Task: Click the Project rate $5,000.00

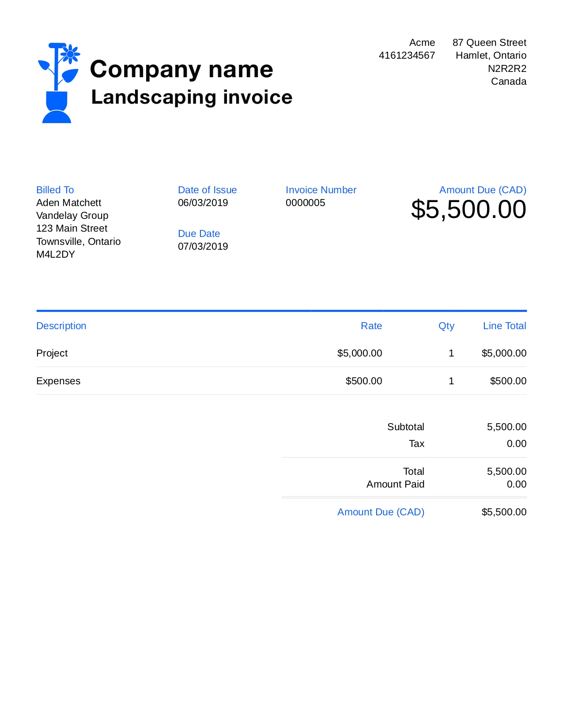Action: tap(360, 353)
